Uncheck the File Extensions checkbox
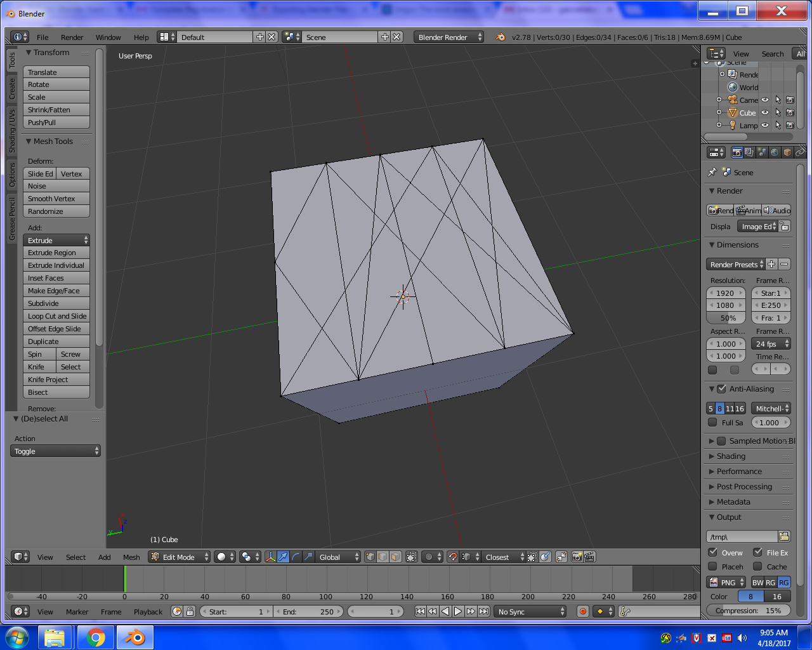 pos(757,552)
